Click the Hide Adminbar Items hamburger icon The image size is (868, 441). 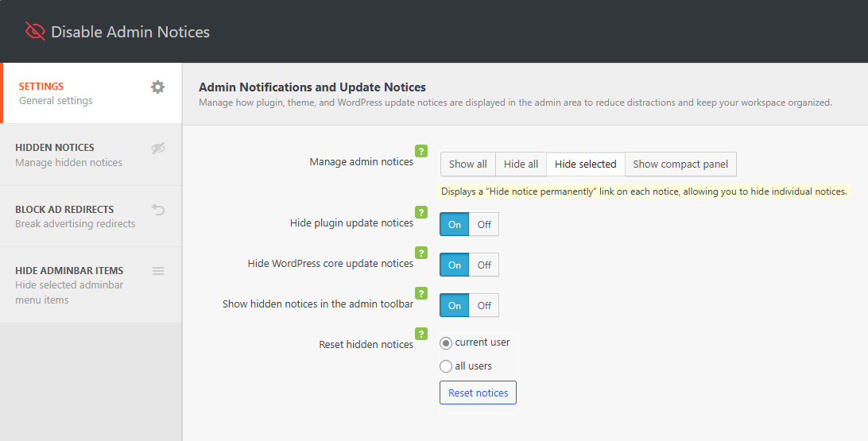158,271
